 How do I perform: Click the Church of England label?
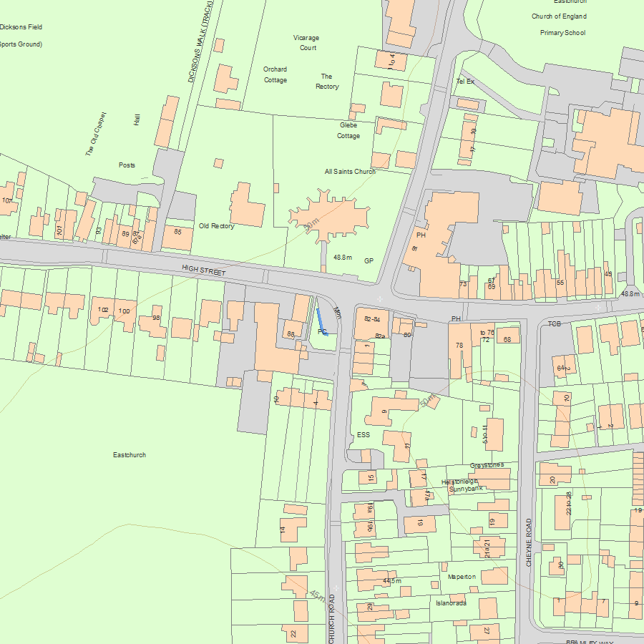click(x=559, y=16)
